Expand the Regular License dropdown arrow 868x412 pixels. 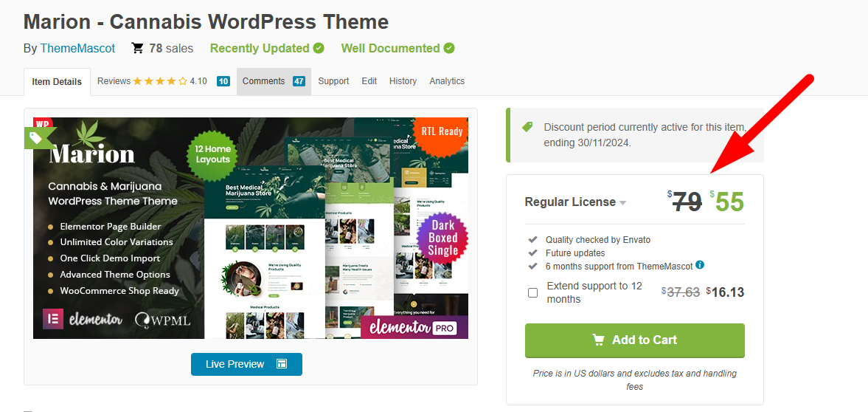(x=622, y=203)
